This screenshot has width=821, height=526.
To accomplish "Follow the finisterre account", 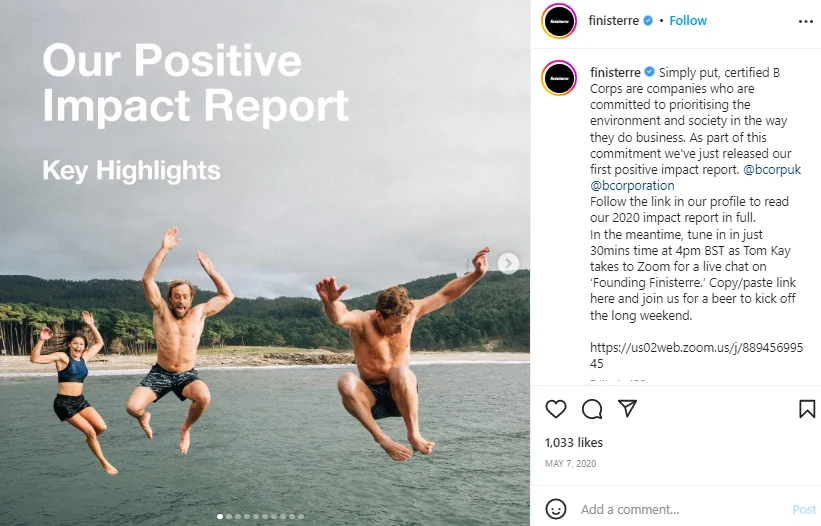I will tap(688, 21).
